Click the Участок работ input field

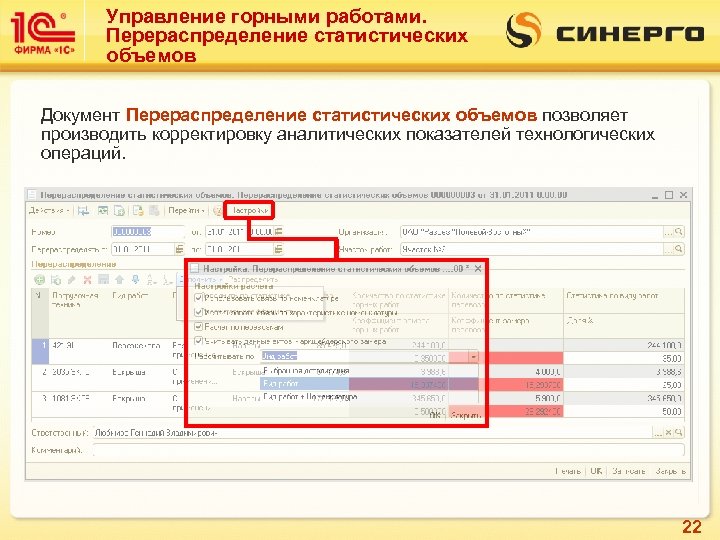[x=531, y=249]
